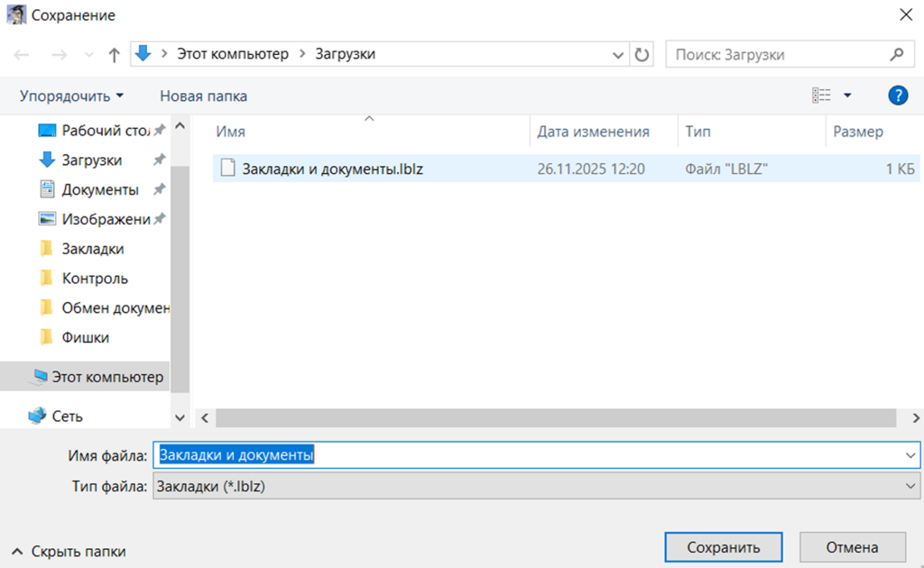Refresh the Загрузки folder view
Viewport: 924px width, 568px height.
click(642, 55)
